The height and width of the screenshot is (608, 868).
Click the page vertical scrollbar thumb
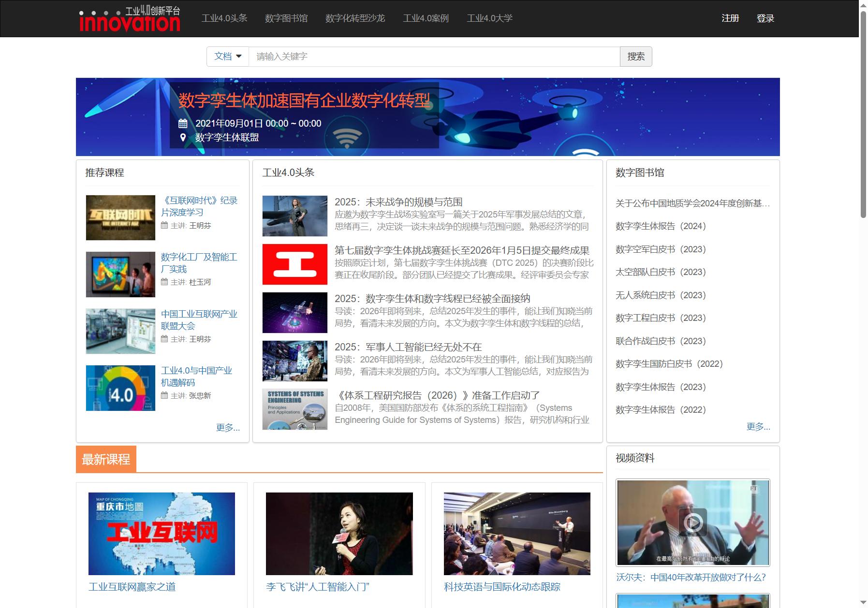(863, 114)
